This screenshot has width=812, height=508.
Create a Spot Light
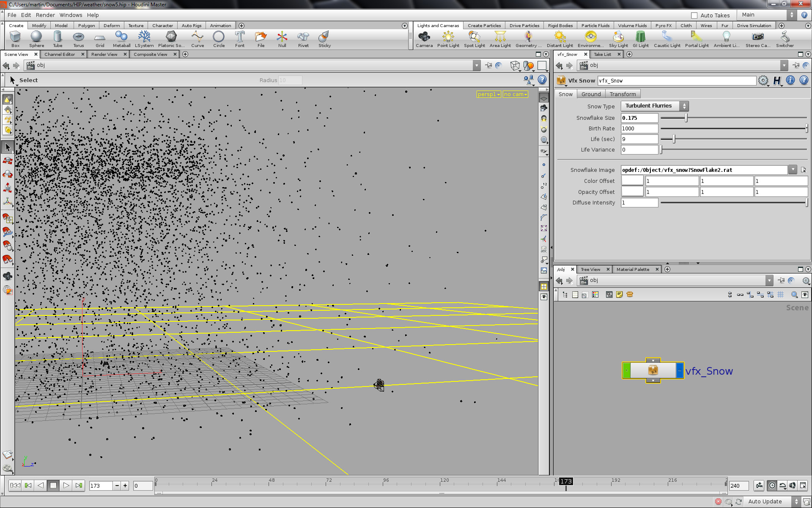pos(475,39)
